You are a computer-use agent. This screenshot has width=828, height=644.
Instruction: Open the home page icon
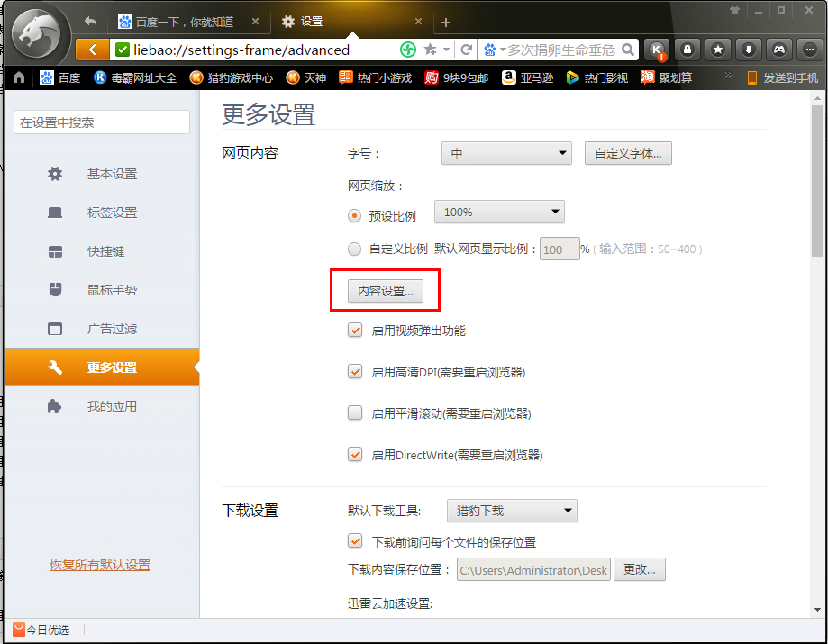pyautogui.click(x=17, y=77)
